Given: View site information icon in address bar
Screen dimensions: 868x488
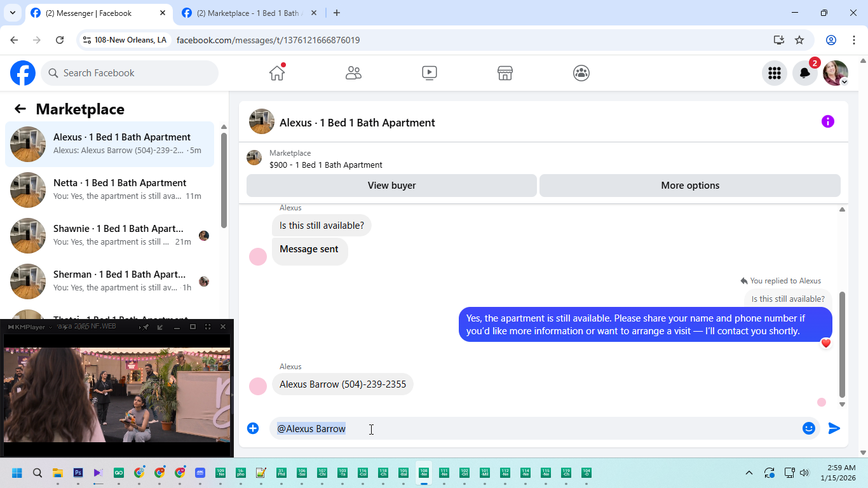Looking at the screenshot, I should coord(87,40).
